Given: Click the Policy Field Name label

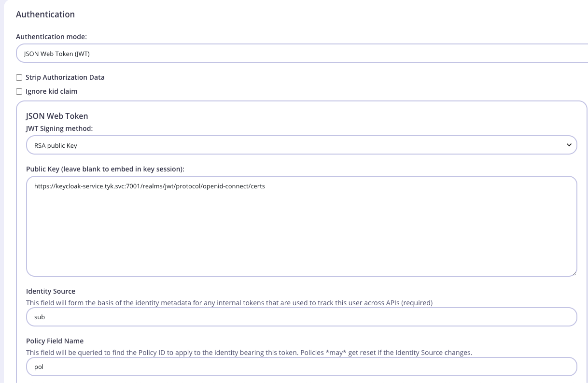Looking at the screenshot, I should [55, 341].
